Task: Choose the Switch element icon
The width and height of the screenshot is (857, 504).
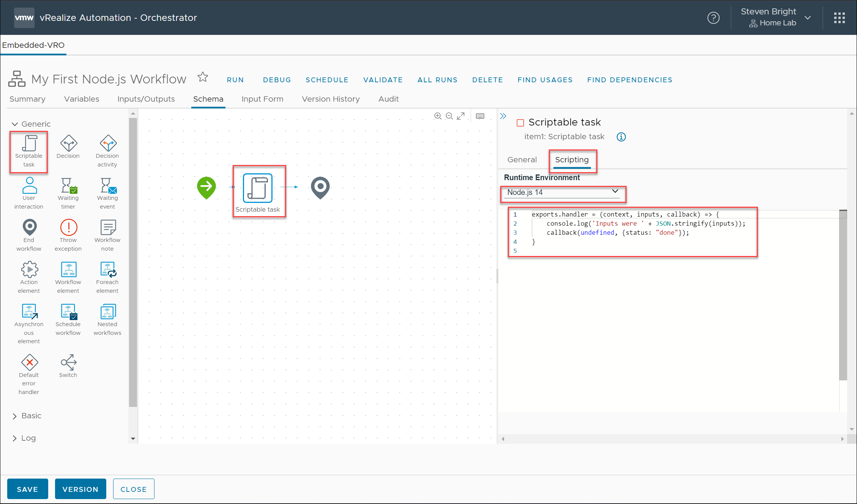Action: pyautogui.click(x=68, y=363)
